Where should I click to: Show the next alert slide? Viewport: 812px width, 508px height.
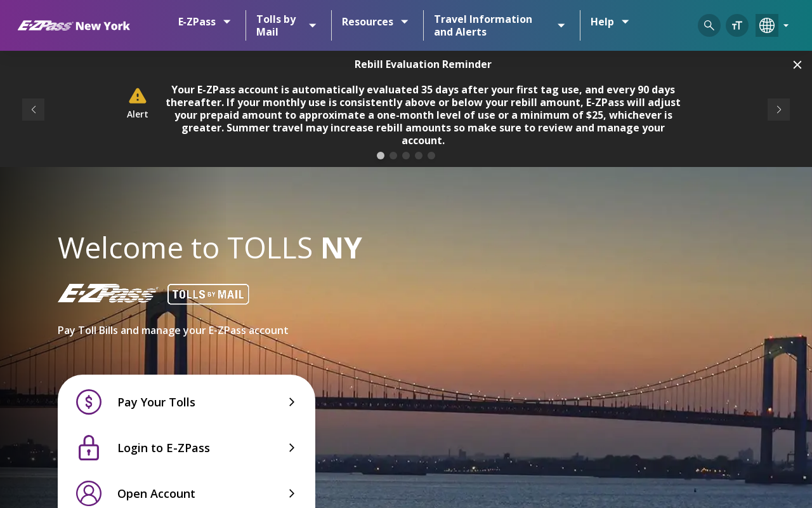[778, 109]
